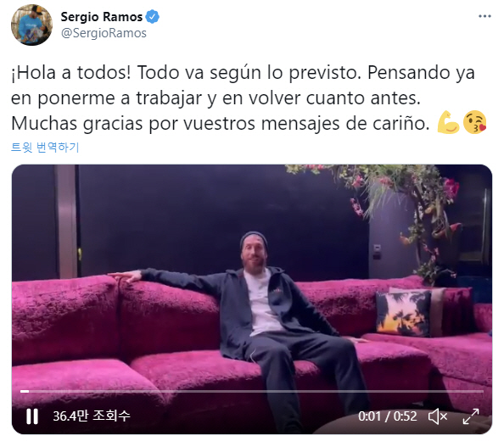Click the flexed biceps emoji
Image resolution: width=504 pixels, height=441 pixels.
click(x=448, y=122)
